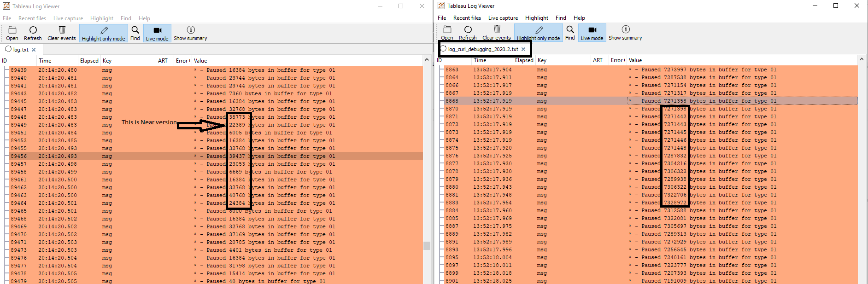This screenshot has width=868, height=284.
Task: Click the scrollbar thumb in the left log list
Action: [x=427, y=246]
